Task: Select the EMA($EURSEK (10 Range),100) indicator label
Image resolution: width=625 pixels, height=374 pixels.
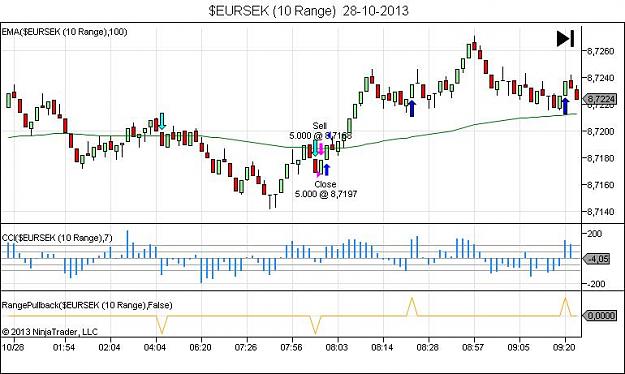Action: click(x=65, y=32)
